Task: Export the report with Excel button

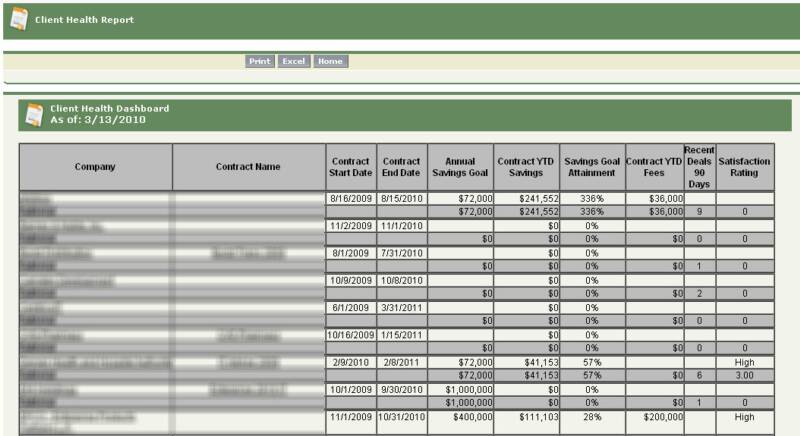Action: tap(294, 61)
